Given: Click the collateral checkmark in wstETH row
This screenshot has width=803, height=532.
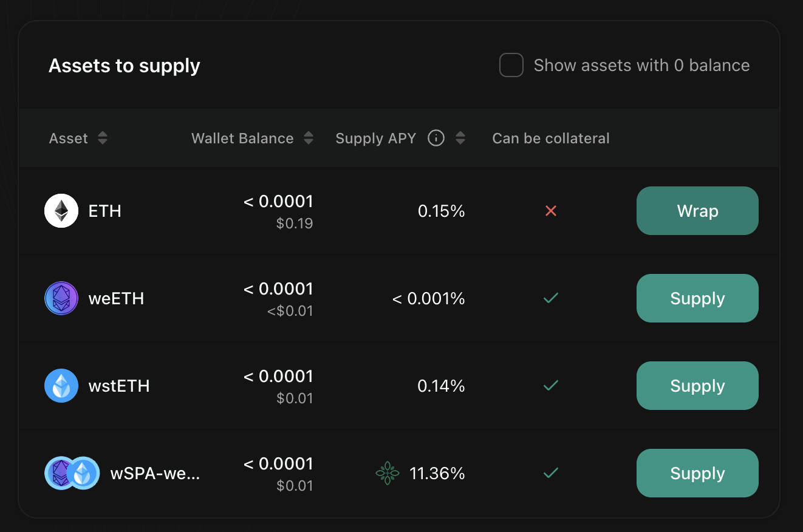Looking at the screenshot, I should pos(551,386).
